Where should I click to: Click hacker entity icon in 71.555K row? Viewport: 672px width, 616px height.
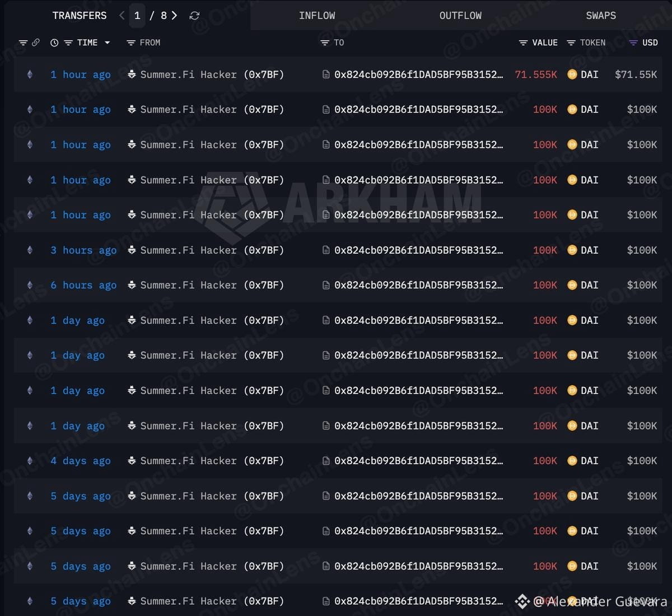[132, 74]
